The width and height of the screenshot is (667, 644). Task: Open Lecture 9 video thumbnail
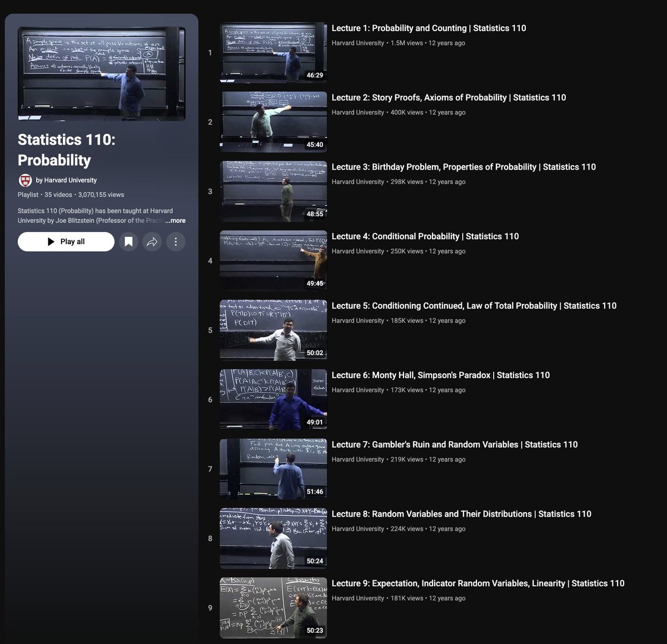[x=273, y=608]
